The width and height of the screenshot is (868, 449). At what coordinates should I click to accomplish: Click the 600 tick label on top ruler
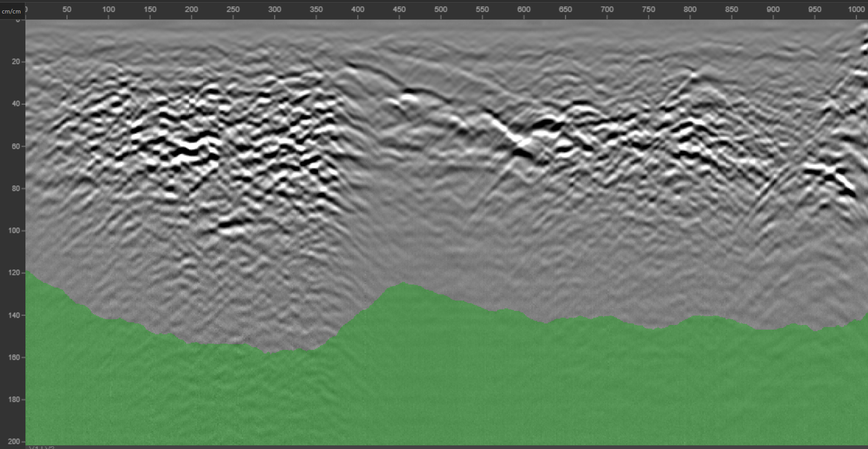coord(524,9)
